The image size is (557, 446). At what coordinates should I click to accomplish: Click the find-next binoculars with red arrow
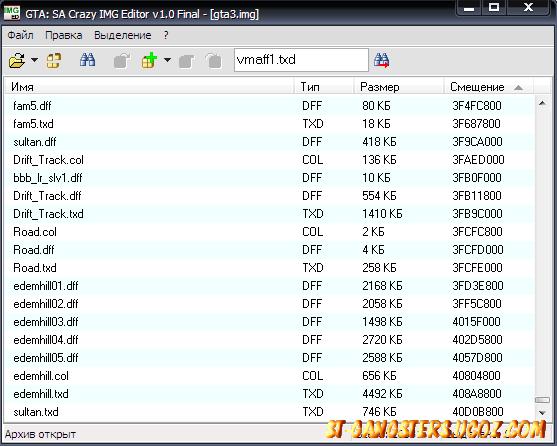pyautogui.click(x=382, y=60)
